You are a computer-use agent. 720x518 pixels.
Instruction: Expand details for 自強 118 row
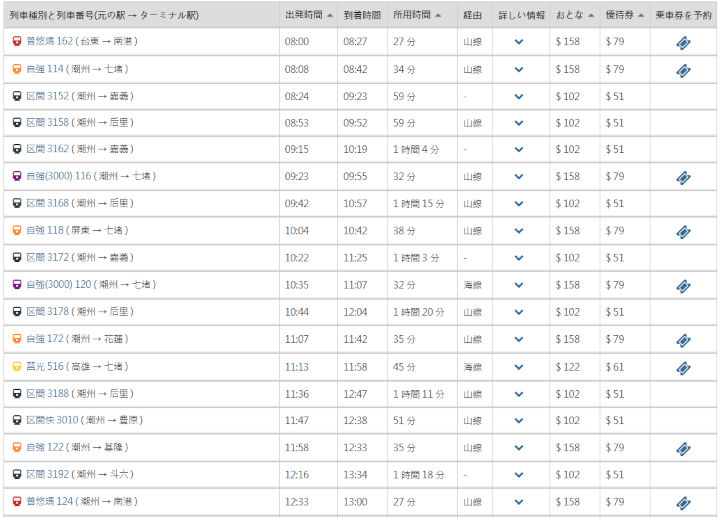click(519, 231)
